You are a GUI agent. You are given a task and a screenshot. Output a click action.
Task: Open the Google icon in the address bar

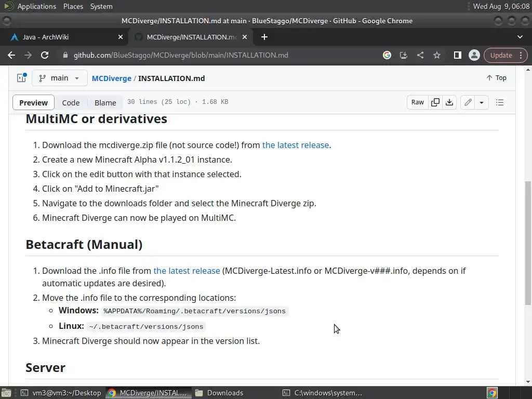387,55
